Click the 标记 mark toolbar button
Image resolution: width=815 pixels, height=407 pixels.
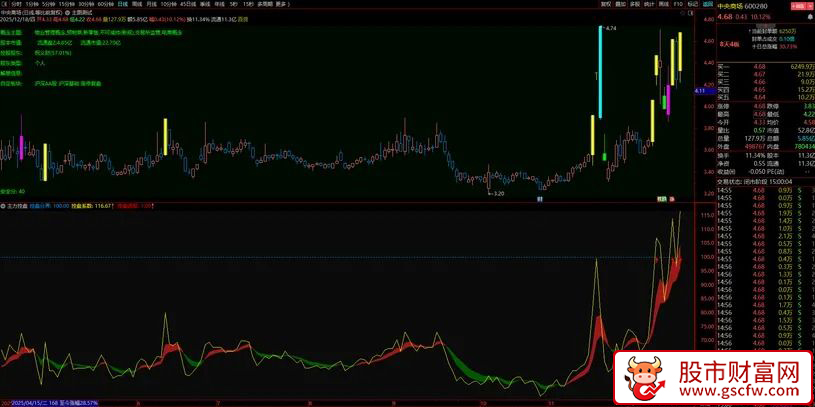point(692,4)
